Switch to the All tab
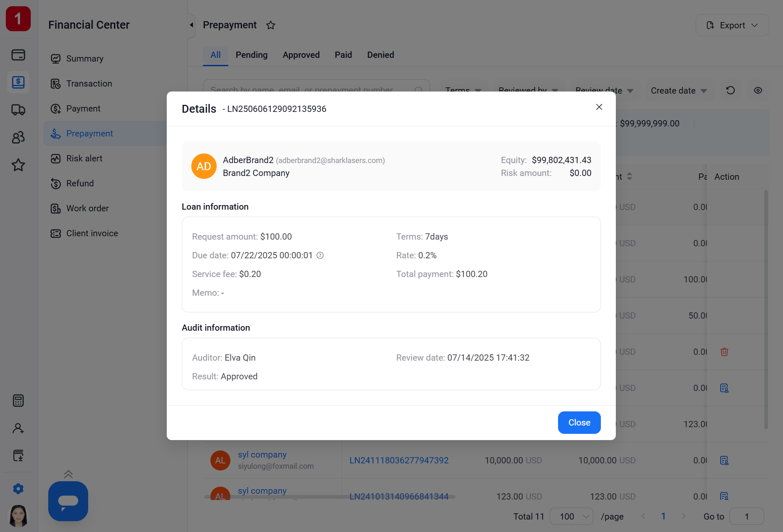The width and height of the screenshot is (783, 532). [215, 55]
